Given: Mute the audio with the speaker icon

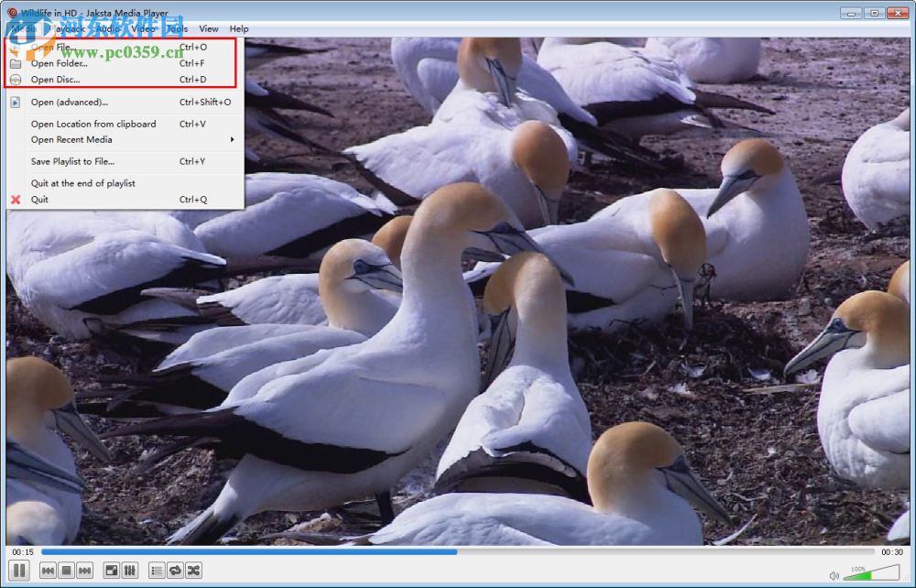Looking at the screenshot, I should [x=834, y=575].
